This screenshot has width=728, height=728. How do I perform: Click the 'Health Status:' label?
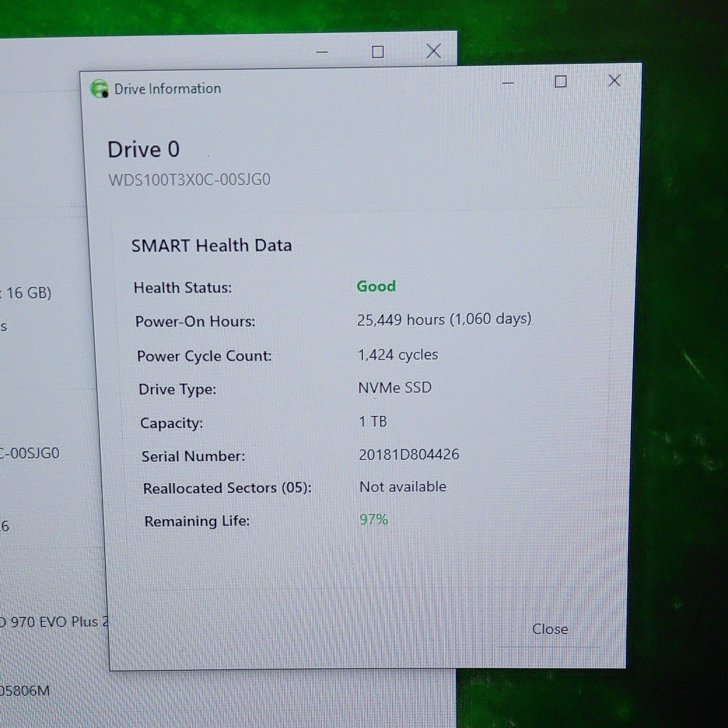coord(182,288)
